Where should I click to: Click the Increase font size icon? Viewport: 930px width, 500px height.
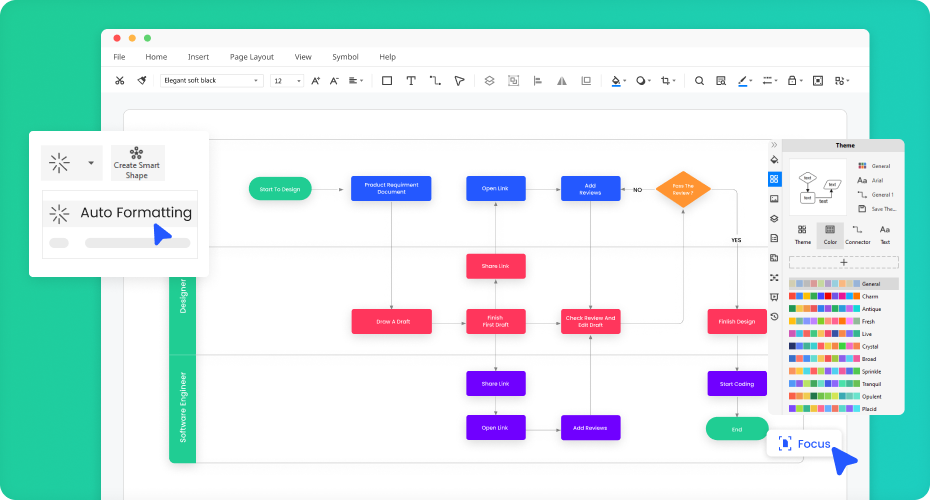[x=316, y=81]
